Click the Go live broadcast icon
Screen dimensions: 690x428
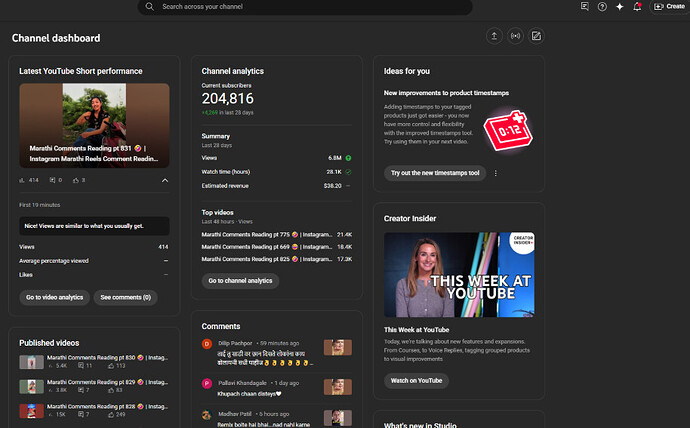(x=516, y=36)
